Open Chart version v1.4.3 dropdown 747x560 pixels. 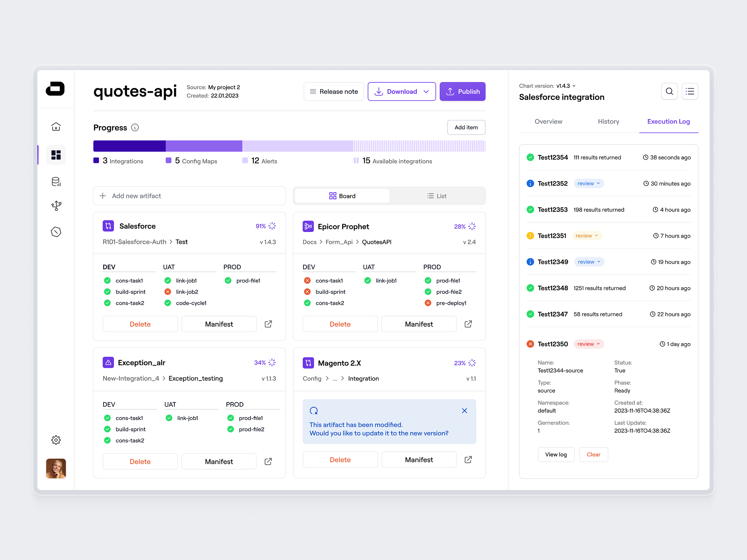pyautogui.click(x=566, y=86)
